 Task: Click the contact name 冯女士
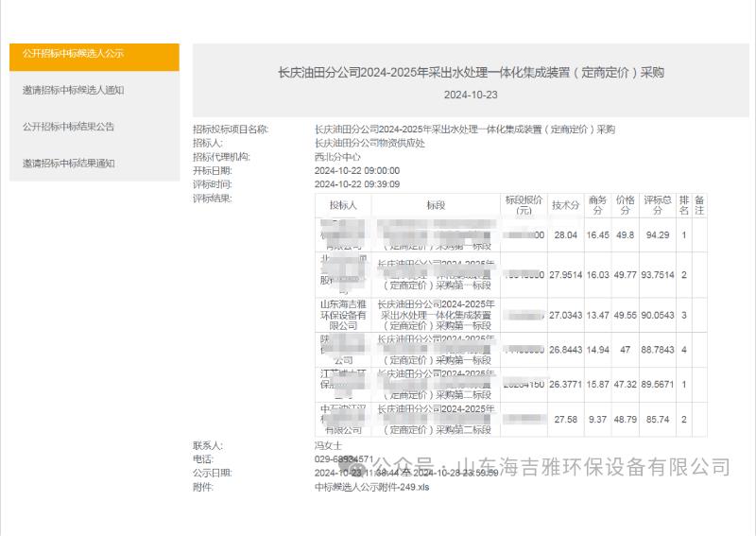328,444
